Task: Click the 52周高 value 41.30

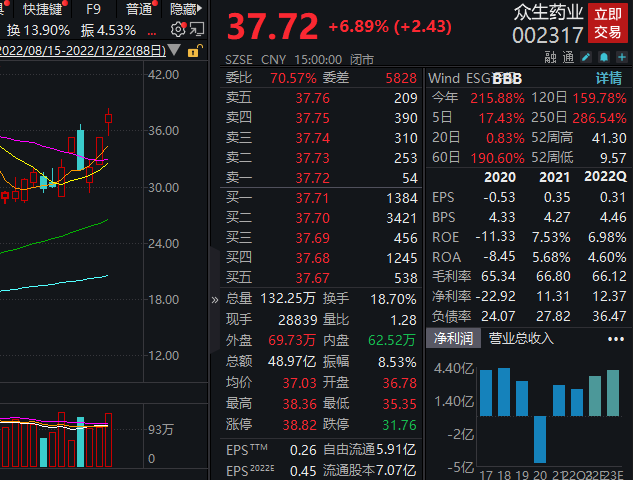Action: click(609, 138)
